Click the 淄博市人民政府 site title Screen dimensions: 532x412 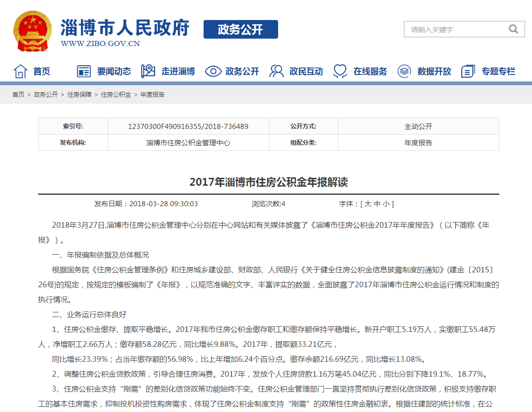coord(125,27)
